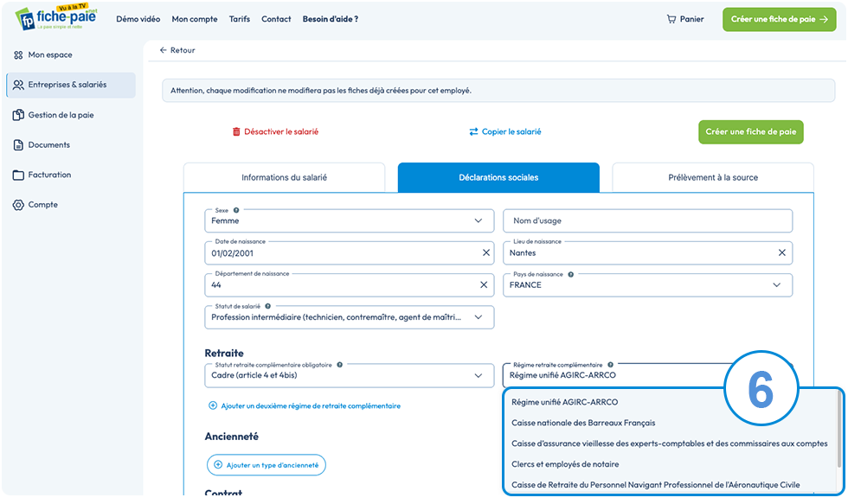Image resolution: width=848 pixels, height=504 pixels.
Task: Click the Panier cart icon
Action: [671, 19]
